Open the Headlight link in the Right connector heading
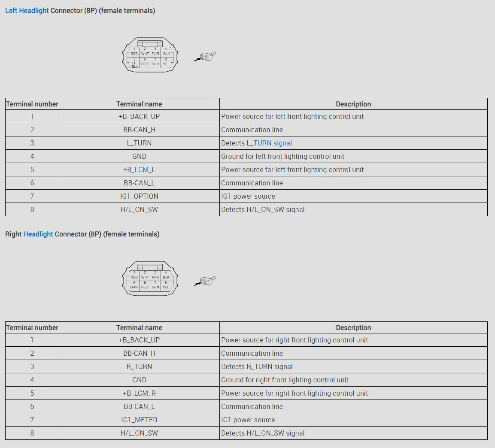495x448 pixels. click(38, 234)
